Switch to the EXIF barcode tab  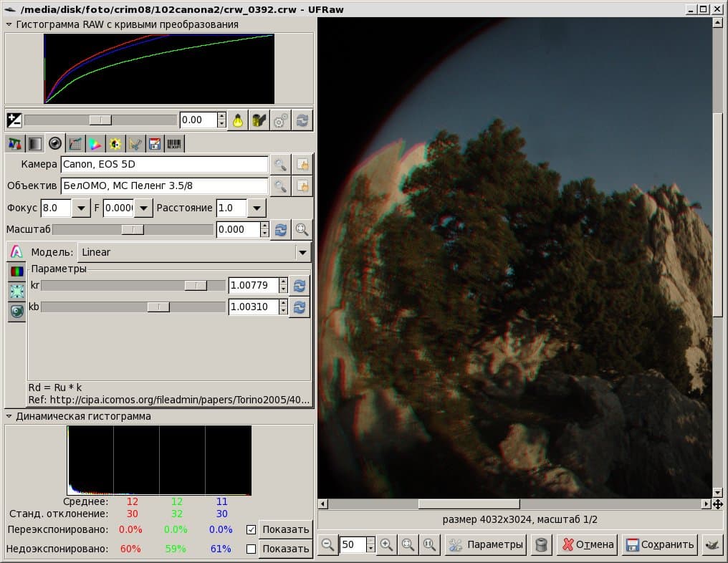coord(174,144)
